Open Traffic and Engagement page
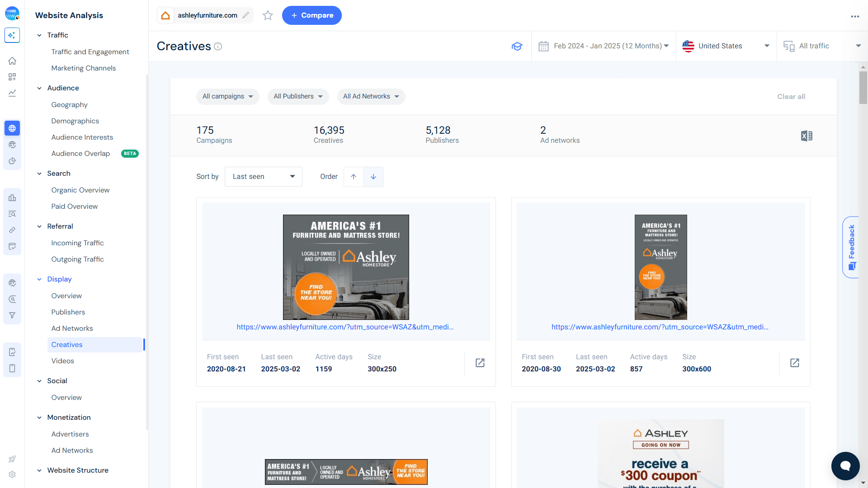Viewport: 868px width, 488px height. click(x=90, y=52)
